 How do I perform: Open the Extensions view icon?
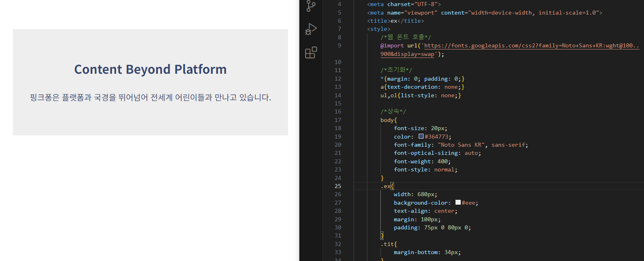(311, 53)
